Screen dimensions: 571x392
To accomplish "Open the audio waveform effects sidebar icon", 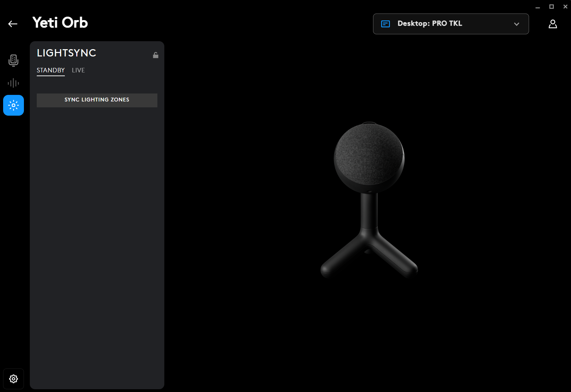I will tap(14, 83).
